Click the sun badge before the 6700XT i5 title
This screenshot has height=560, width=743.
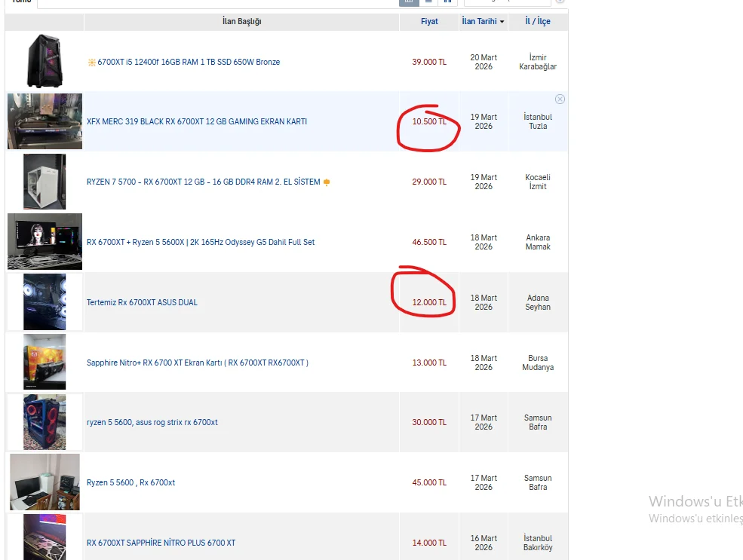pos(91,62)
